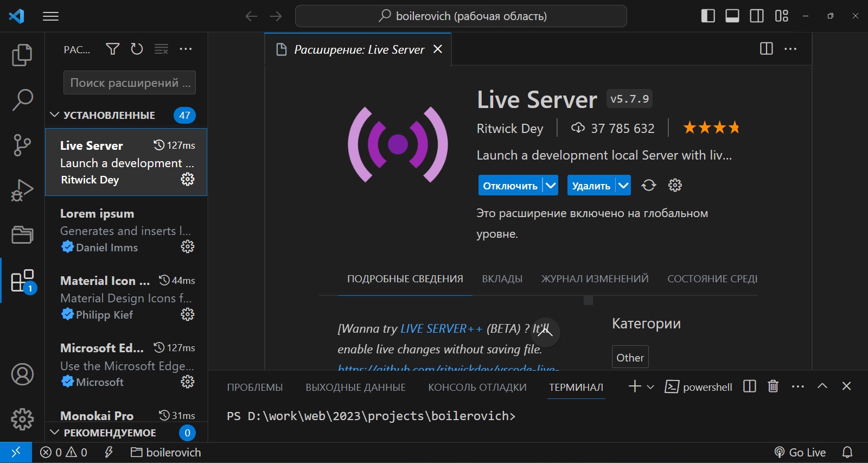Open extensions view more actions menu

tap(186, 49)
